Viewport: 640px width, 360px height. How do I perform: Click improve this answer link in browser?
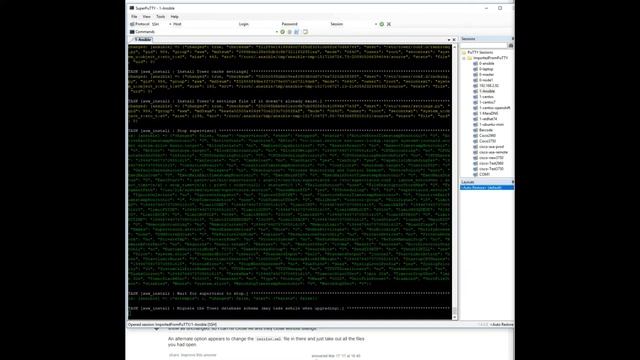[x=198, y=355]
